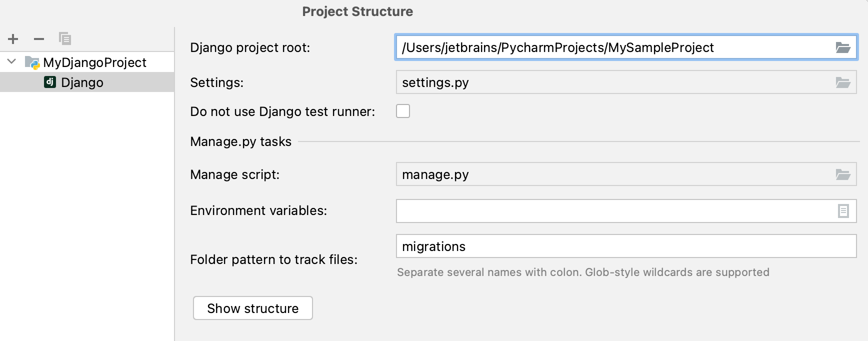Click the Manage.py tasks section label
This screenshot has width=868, height=341.
pyautogui.click(x=240, y=141)
